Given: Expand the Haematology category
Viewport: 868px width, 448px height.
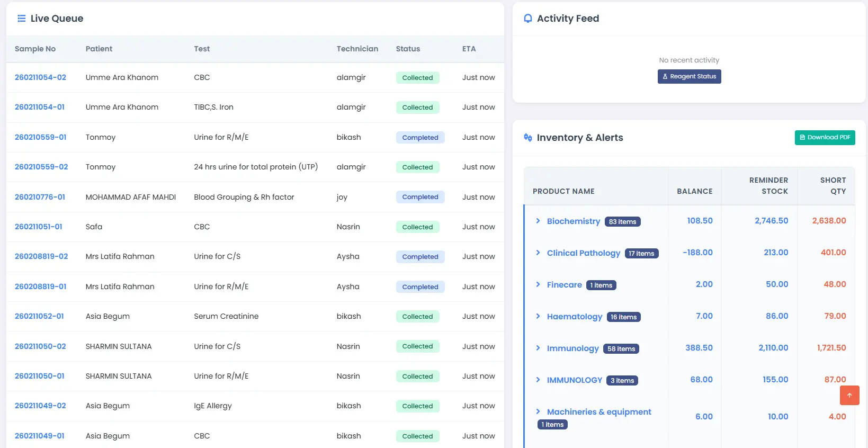Looking at the screenshot, I should coord(538,316).
